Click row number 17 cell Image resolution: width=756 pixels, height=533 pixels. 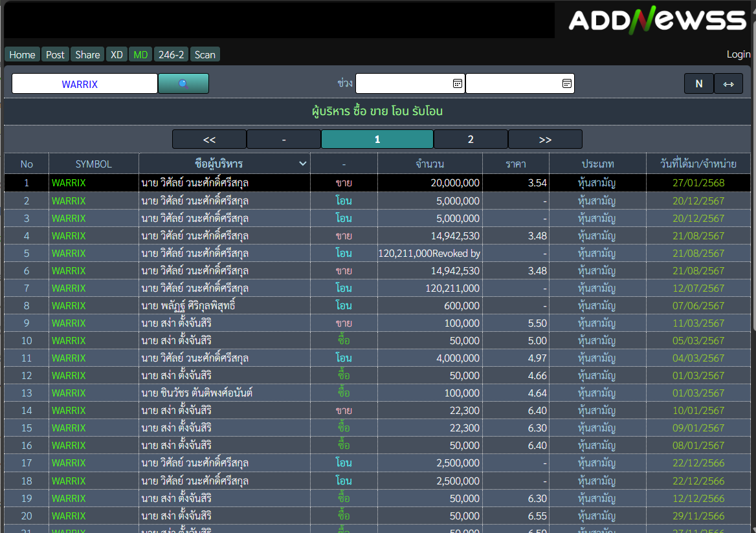(x=27, y=462)
